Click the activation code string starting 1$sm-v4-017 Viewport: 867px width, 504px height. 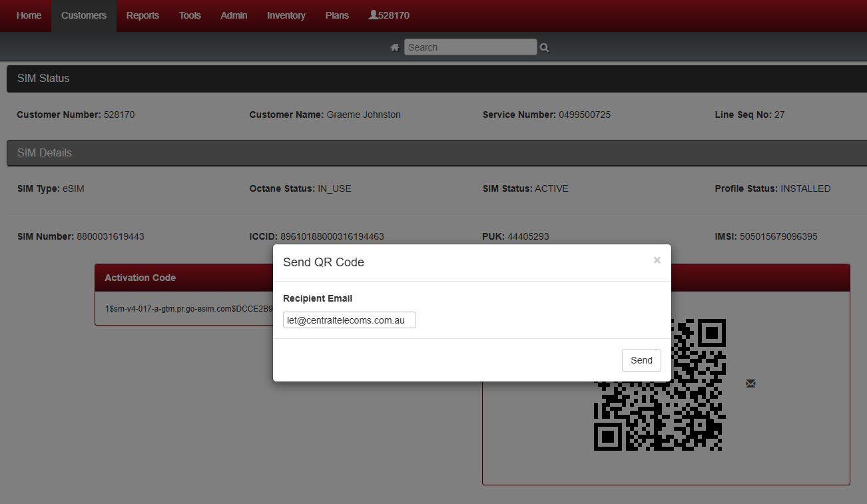pyautogui.click(x=189, y=309)
